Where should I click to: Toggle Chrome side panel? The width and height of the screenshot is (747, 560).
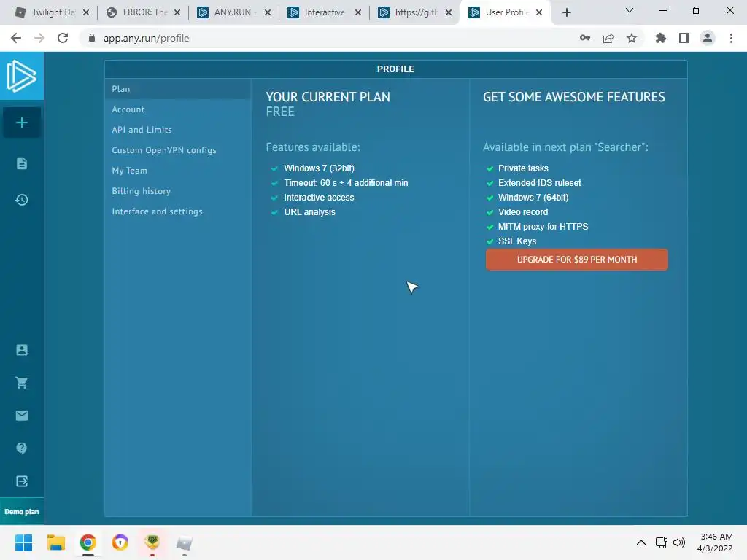pos(684,38)
